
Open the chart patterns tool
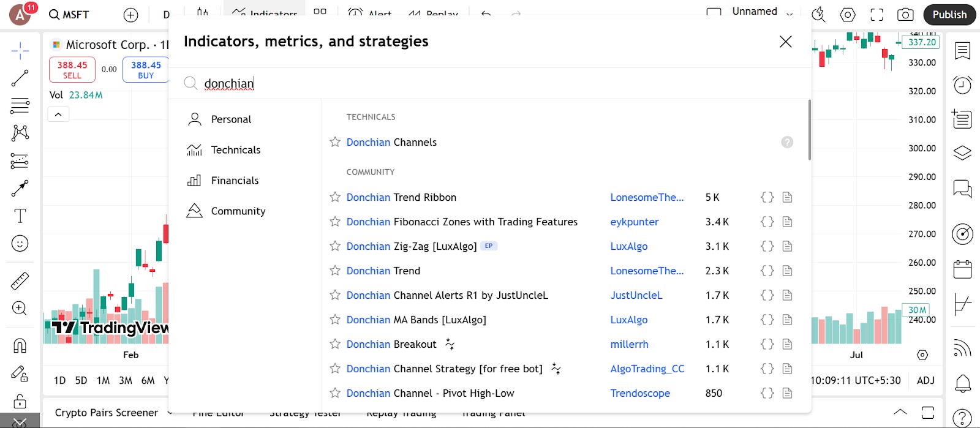[x=20, y=133]
